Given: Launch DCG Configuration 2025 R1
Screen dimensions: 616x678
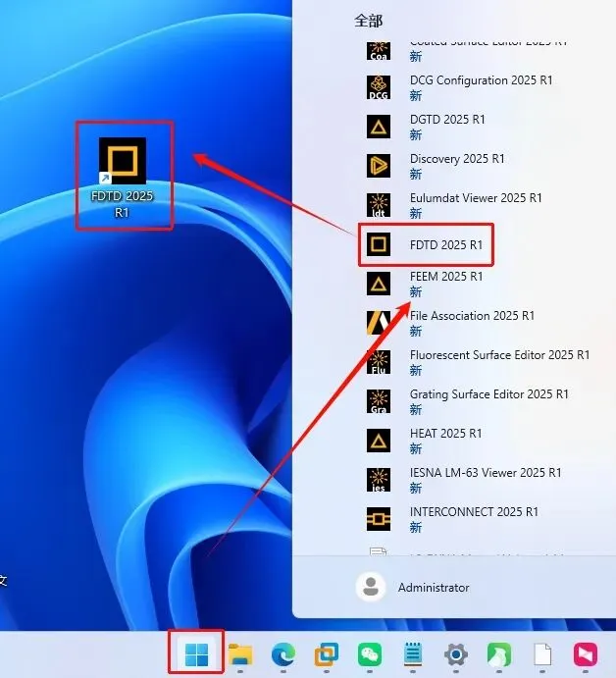Looking at the screenshot, I should (482, 80).
